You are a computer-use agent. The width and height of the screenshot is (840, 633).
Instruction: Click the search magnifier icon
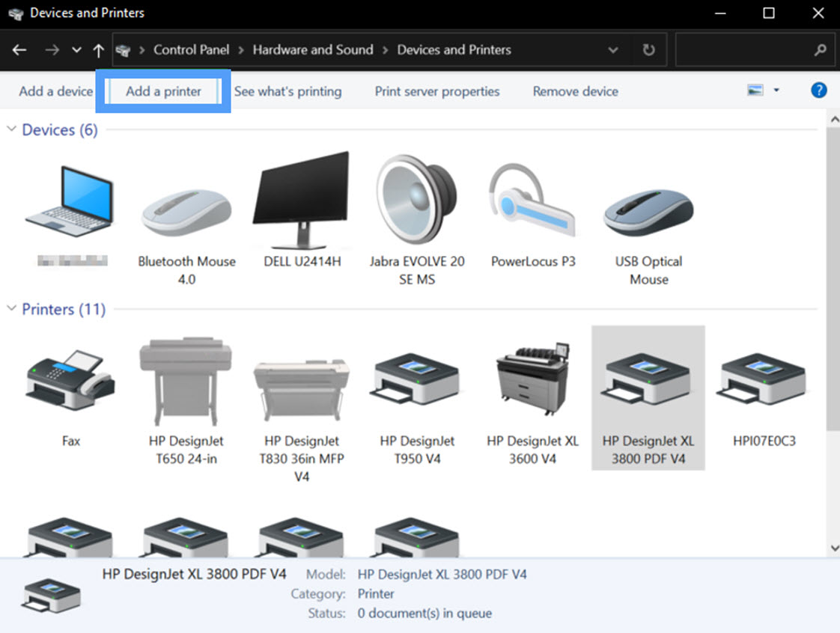(820, 50)
